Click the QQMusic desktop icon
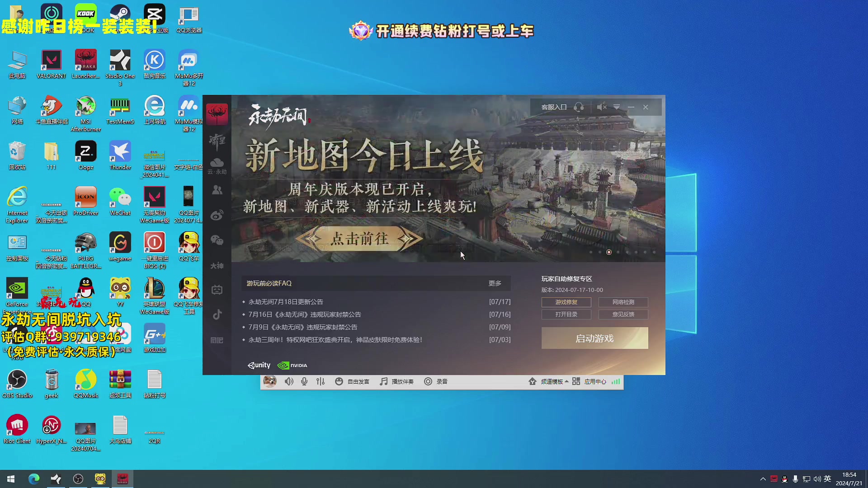Viewport: 868px width, 488px height. click(85, 384)
